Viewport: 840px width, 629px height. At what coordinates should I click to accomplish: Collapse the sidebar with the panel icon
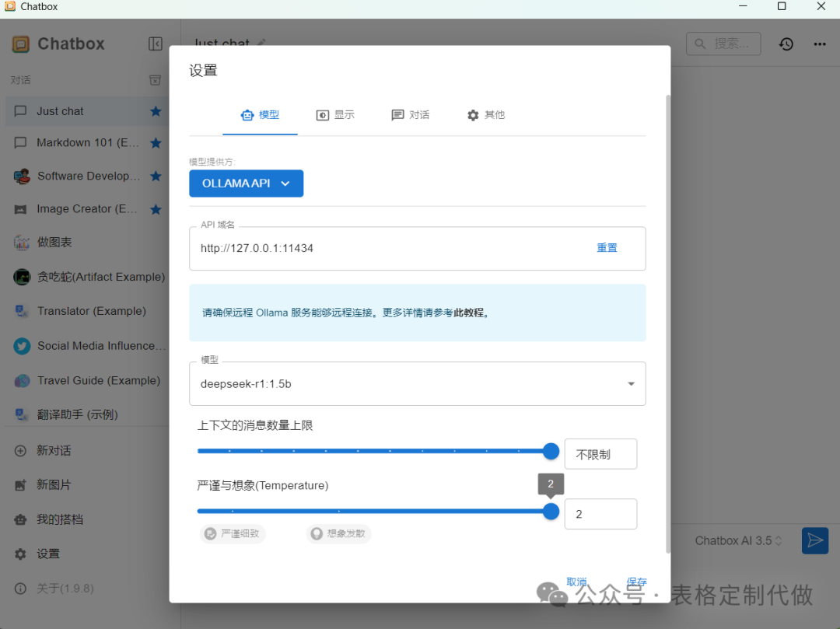pyautogui.click(x=156, y=44)
